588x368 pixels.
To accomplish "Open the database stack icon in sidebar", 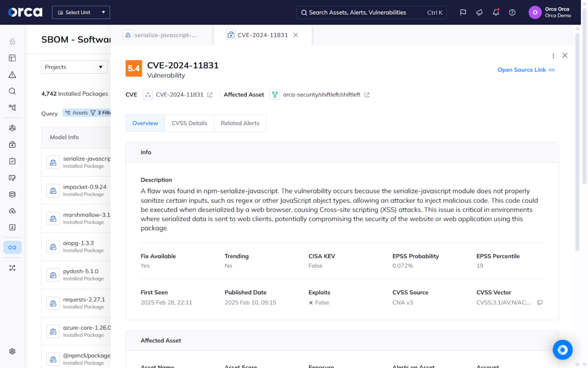I will tap(13, 195).
